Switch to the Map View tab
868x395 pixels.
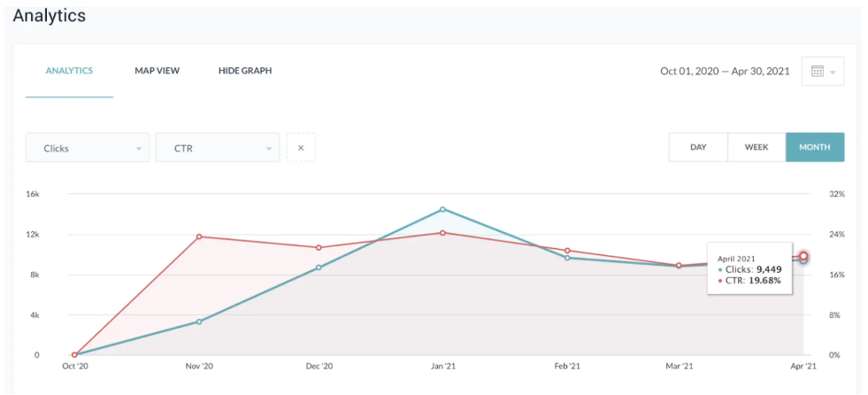157,71
